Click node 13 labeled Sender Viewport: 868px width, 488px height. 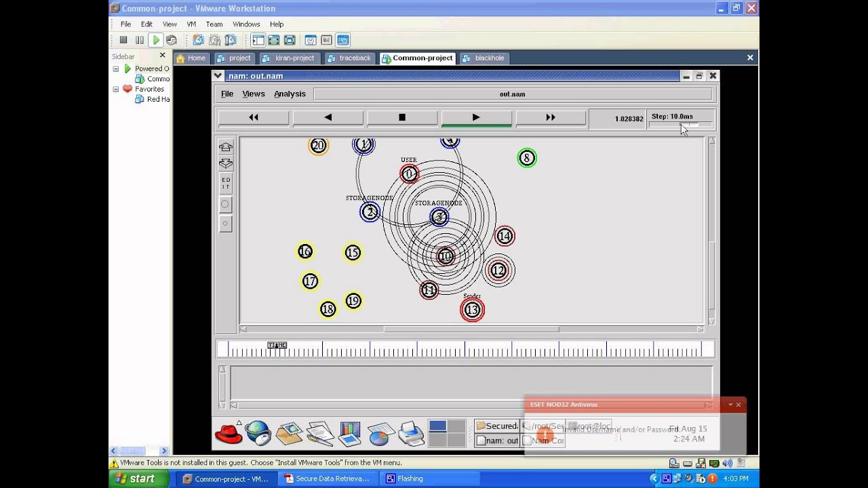[472, 310]
